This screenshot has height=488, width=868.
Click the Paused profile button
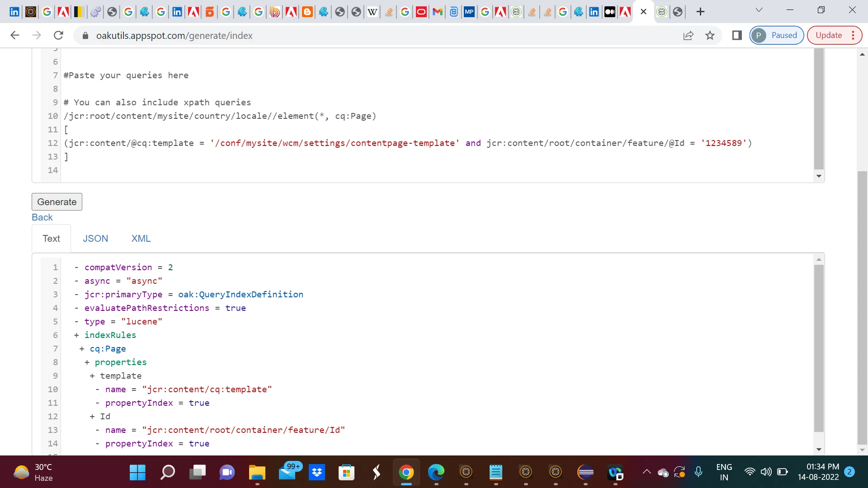[x=776, y=35]
